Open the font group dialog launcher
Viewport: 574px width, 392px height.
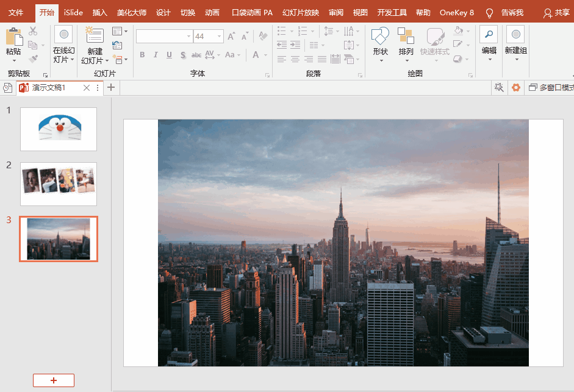268,75
